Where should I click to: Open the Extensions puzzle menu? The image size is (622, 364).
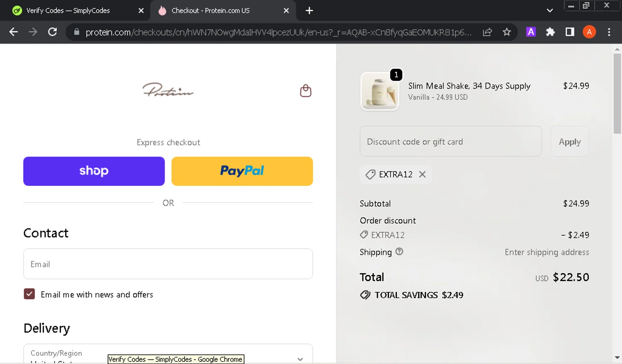tap(550, 32)
